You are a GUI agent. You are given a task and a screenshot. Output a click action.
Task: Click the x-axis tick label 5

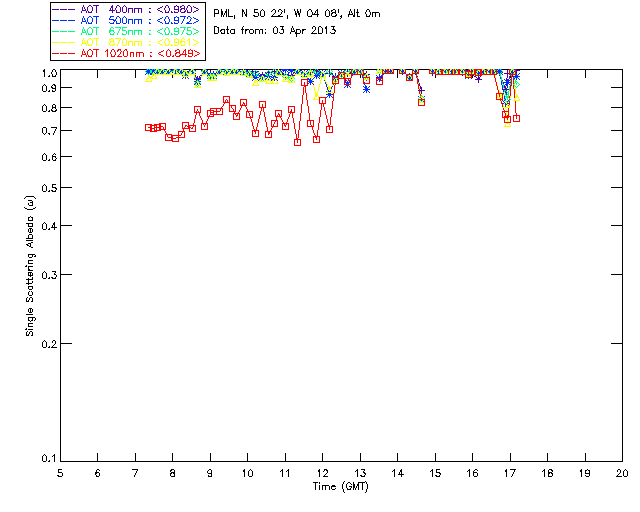(x=60, y=473)
